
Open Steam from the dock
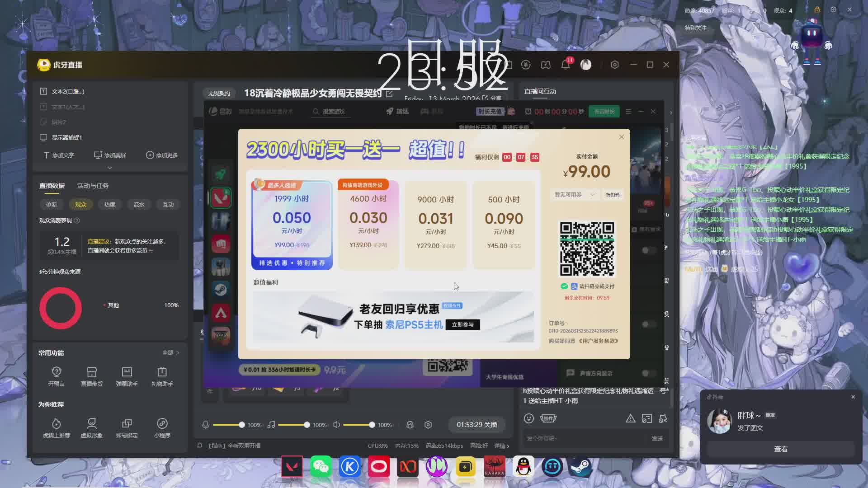click(x=581, y=467)
